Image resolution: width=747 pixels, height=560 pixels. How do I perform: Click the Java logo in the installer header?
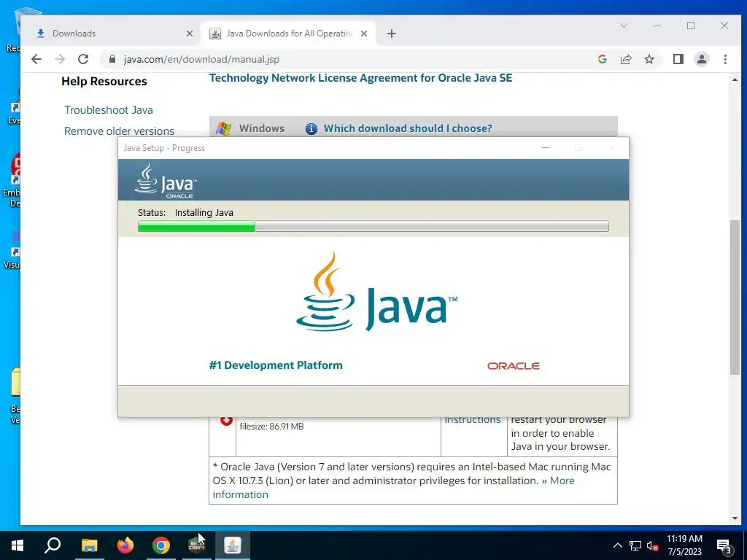[x=166, y=181]
